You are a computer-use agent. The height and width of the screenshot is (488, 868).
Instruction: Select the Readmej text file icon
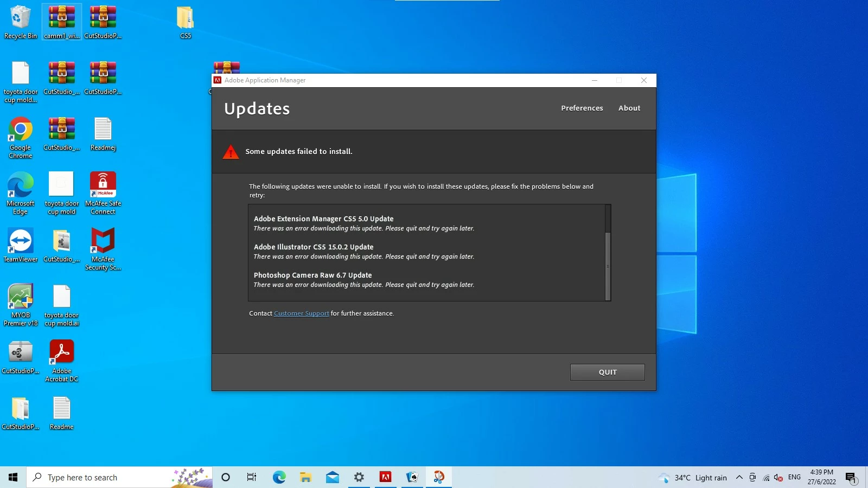pyautogui.click(x=103, y=134)
